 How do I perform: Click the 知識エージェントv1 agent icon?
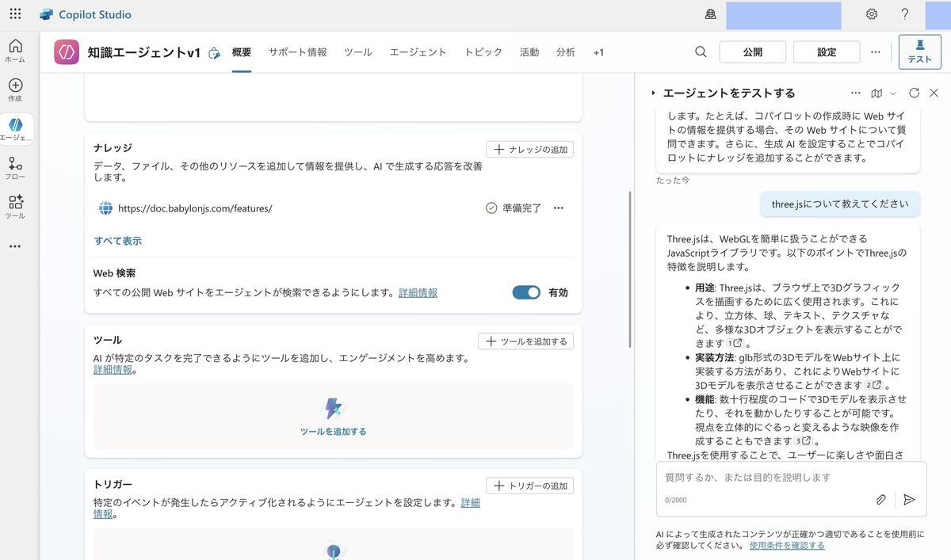[67, 51]
